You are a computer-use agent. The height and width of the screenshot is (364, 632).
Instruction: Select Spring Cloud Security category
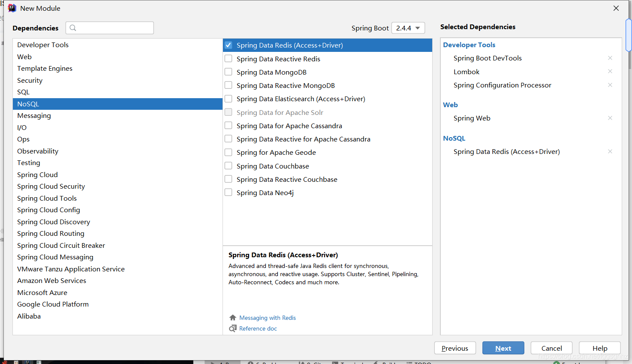tap(117, 186)
